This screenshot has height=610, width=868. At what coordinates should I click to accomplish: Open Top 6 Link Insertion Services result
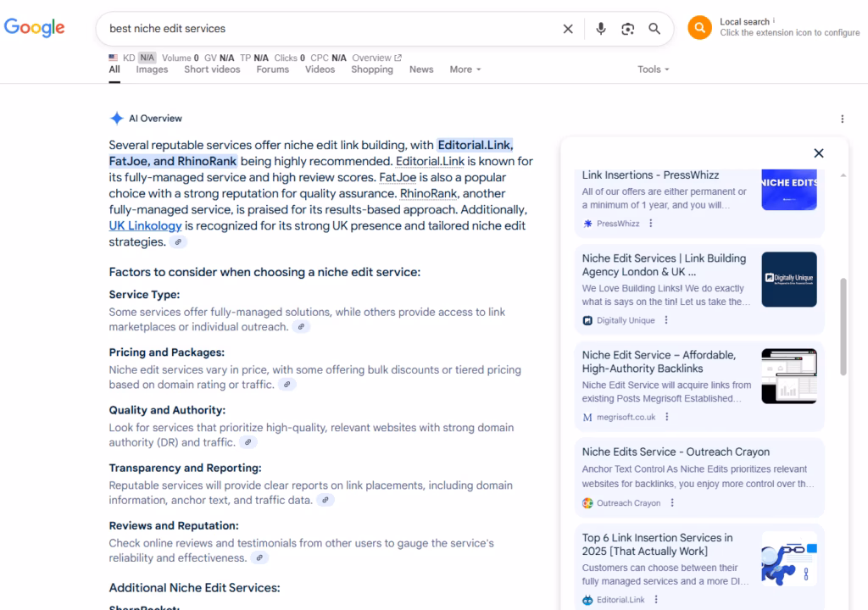(x=657, y=545)
